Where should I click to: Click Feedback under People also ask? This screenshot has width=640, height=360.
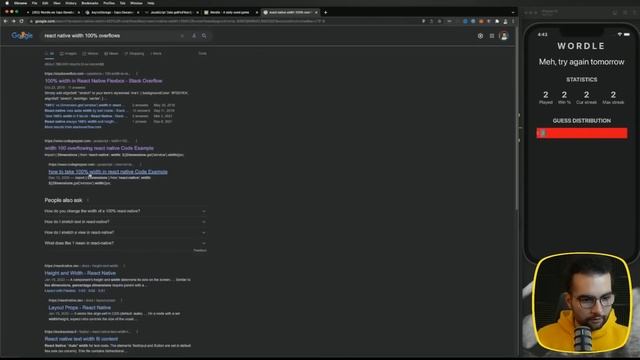[200, 251]
